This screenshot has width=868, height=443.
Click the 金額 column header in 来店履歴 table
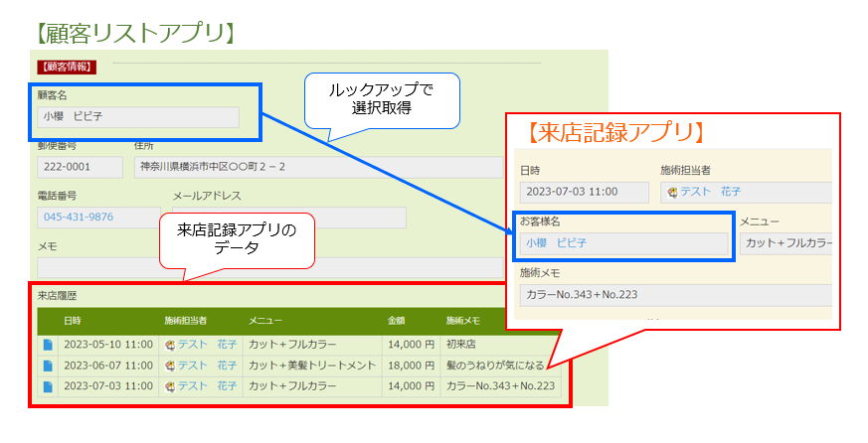pyautogui.click(x=396, y=321)
